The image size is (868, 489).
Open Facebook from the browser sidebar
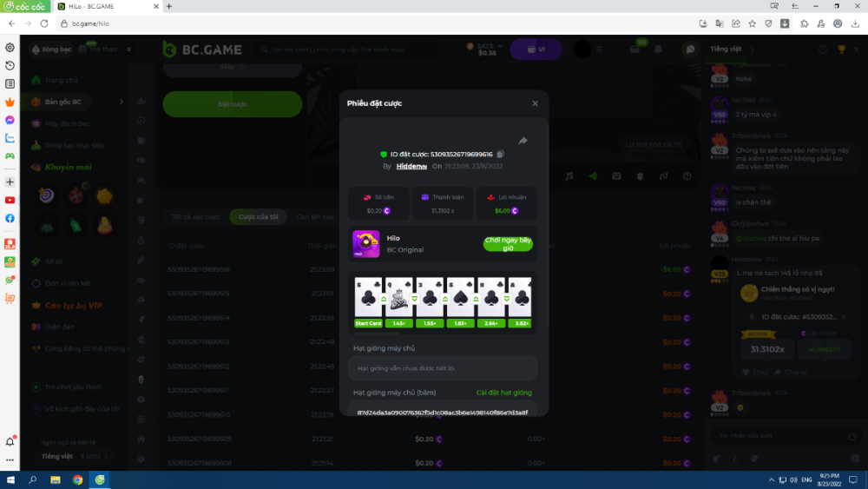click(x=10, y=219)
